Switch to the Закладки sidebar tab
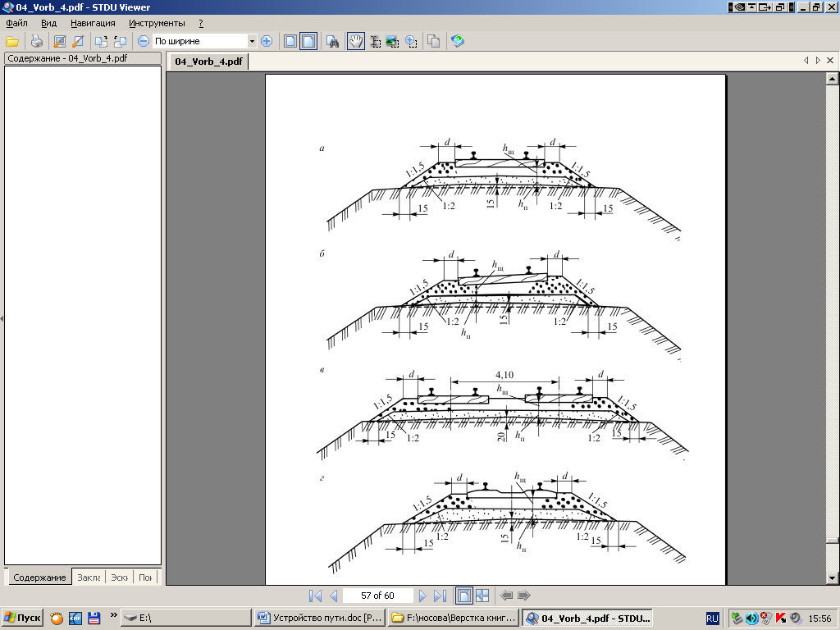840x630 pixels. [x=89, y=577]
